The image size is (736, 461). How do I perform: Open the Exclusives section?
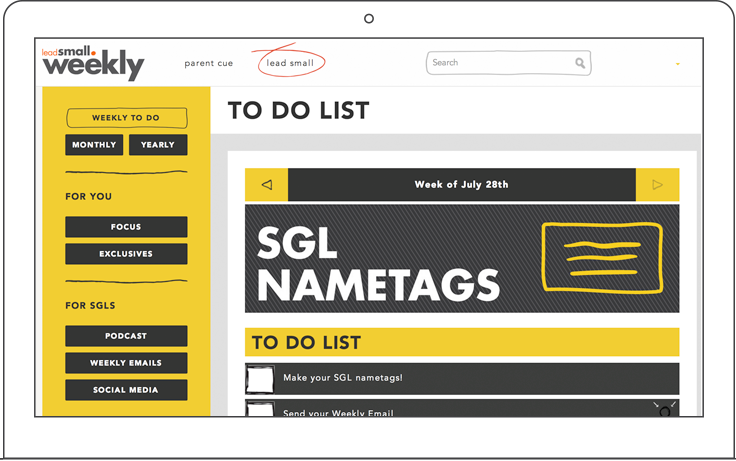[126, 254]
